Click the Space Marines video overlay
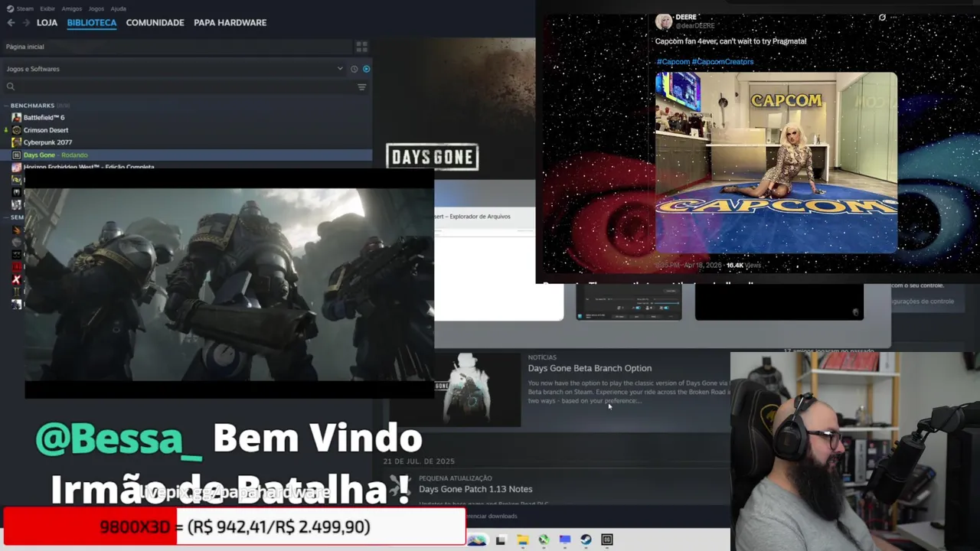This screenshot has width=980, height=551. (230, 285)
